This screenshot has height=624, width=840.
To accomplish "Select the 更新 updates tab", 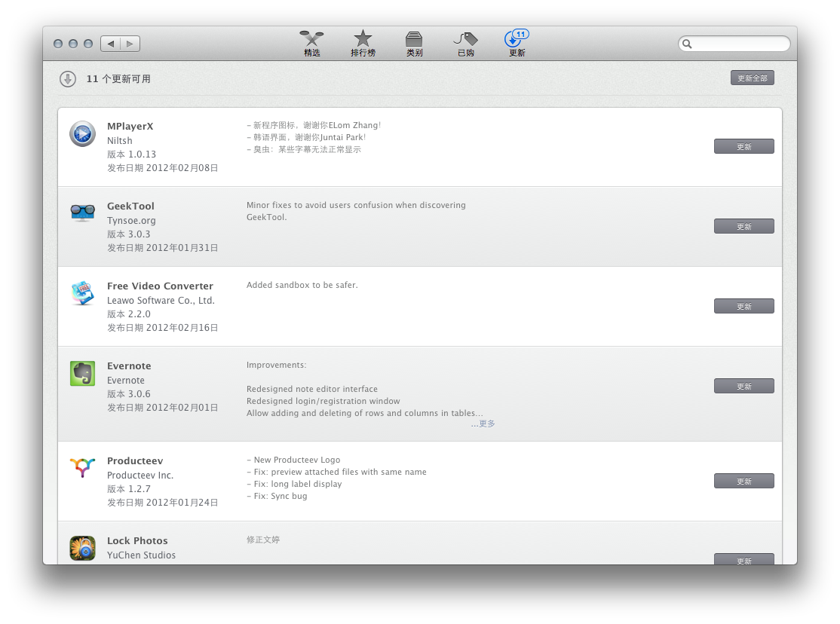I will [517, 44].
